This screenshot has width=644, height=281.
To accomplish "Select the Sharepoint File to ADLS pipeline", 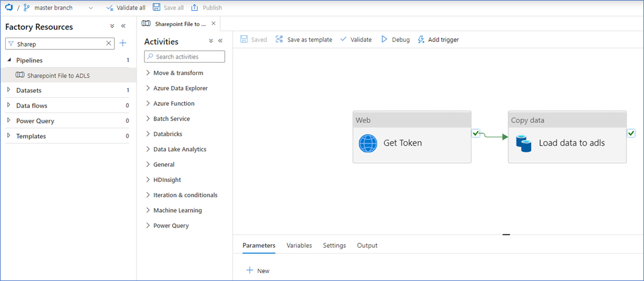I will point(58,76).
